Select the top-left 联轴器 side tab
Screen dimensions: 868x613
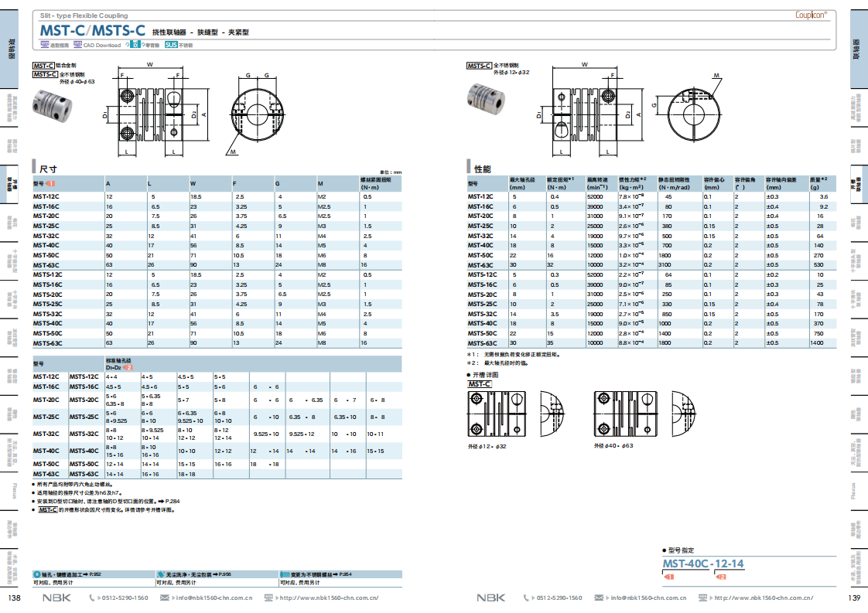click(9, 49)
